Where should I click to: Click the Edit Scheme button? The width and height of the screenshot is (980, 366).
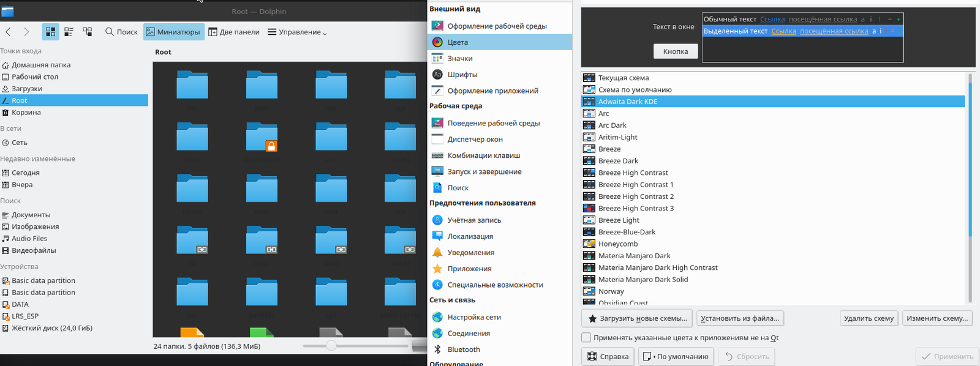click(937, 318)
